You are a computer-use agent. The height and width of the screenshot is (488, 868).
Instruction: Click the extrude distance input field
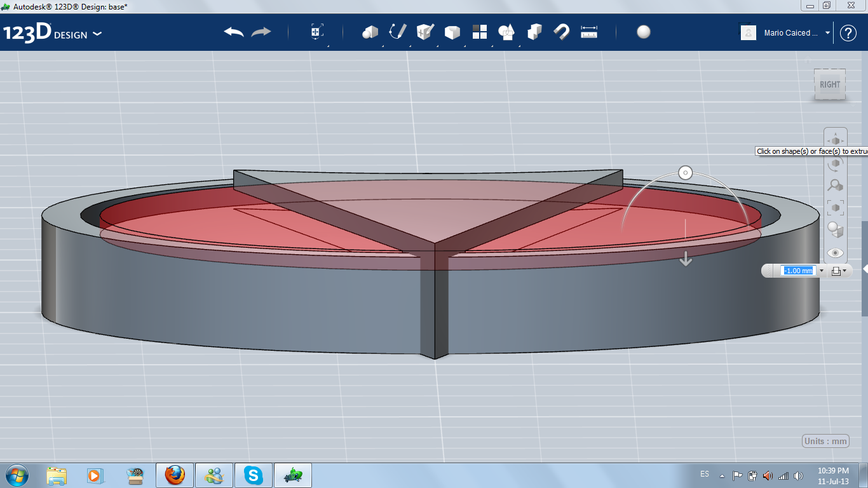[798, 271]
